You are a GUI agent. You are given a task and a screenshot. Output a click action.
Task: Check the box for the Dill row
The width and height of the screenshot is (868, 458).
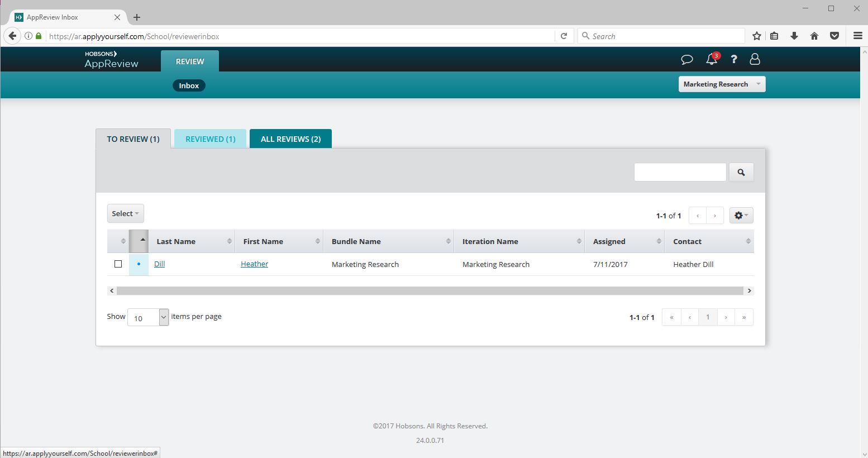coord(118,264)
